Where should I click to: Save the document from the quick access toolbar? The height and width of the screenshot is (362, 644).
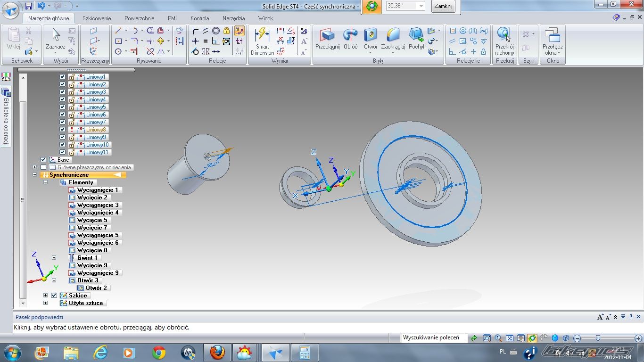coord(29,6)
